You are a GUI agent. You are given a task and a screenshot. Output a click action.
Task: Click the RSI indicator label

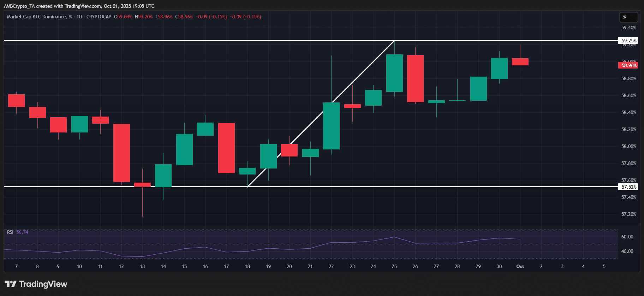10,232
